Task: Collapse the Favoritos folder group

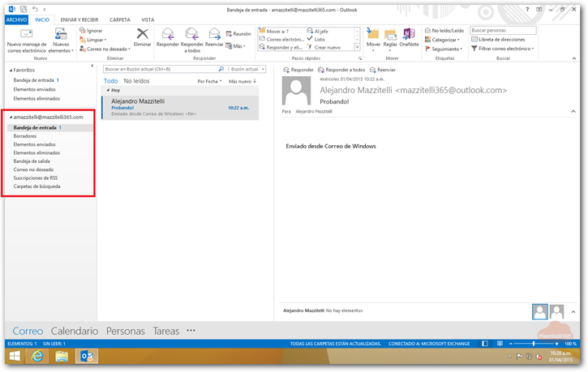Action: coord(11,71)
